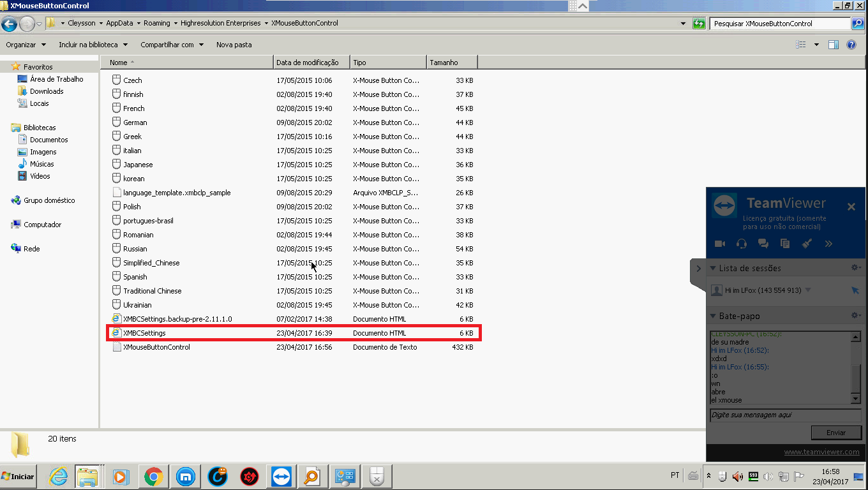868x490 pixels.
Task: Refresh the folder view button
Action: [x=699, y=24]
